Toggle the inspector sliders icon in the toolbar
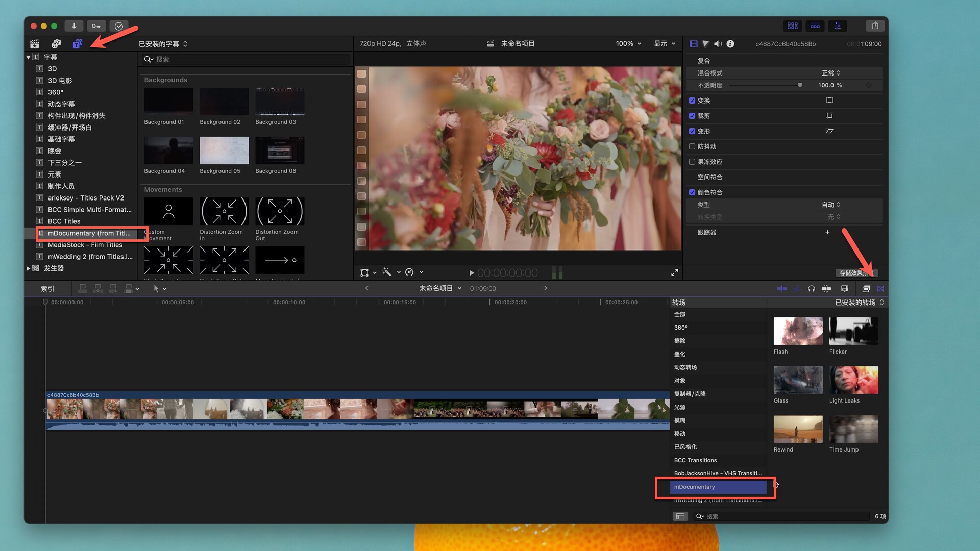Screen dimensions: 980x551 (x=838, y=26)
